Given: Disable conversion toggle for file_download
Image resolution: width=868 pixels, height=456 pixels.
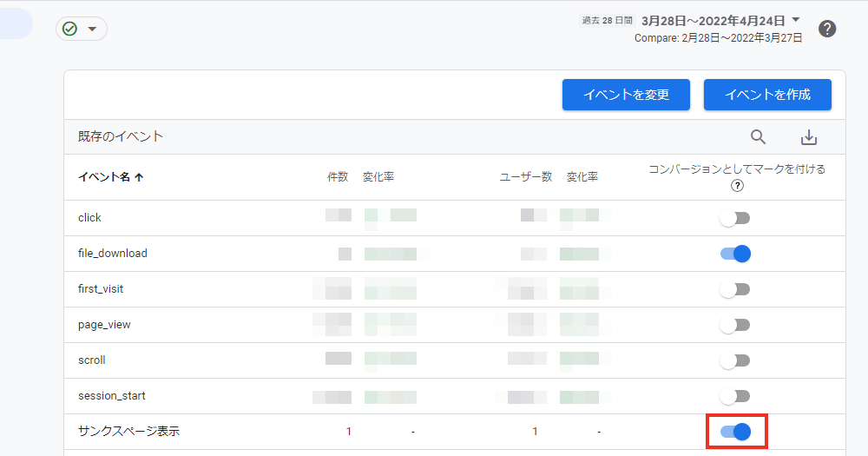Looking at the screenshot, I should [735, 254].
